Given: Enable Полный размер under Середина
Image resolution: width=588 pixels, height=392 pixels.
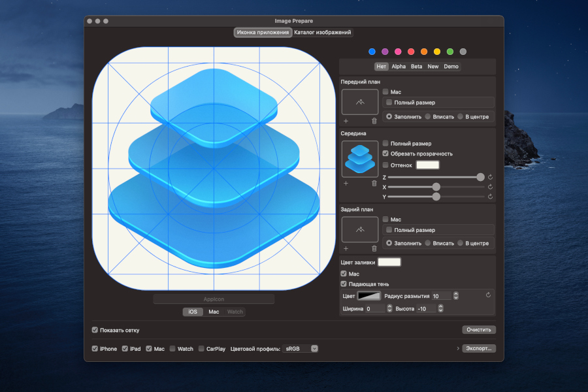Looking at the screenshot, I should click(x=385, y=143).
